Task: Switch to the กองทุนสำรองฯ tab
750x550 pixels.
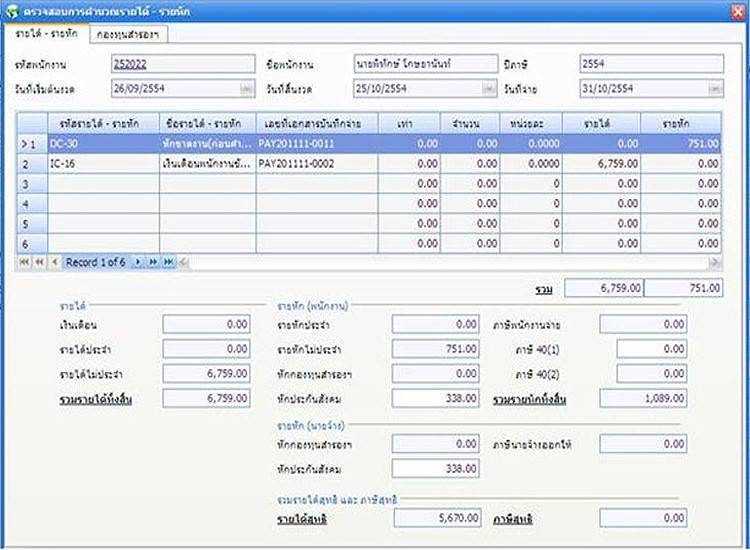Action: [x=128, y=34]
